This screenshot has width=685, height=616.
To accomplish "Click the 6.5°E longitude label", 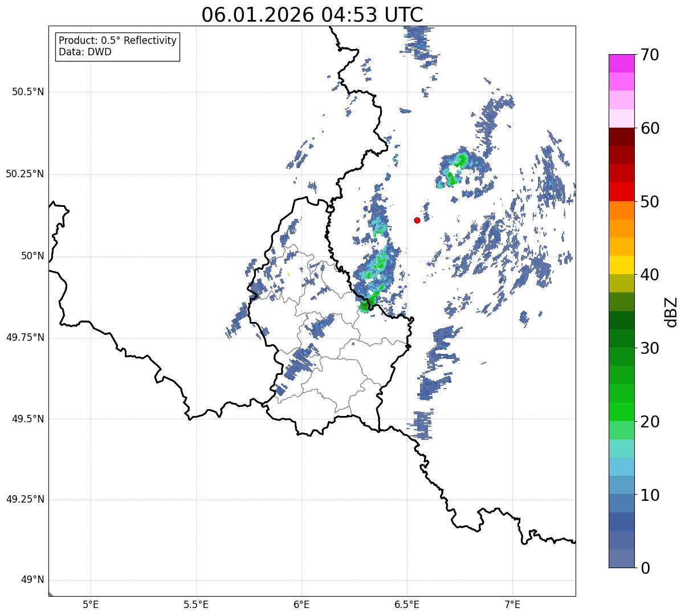I will click(x=407, y=604).
